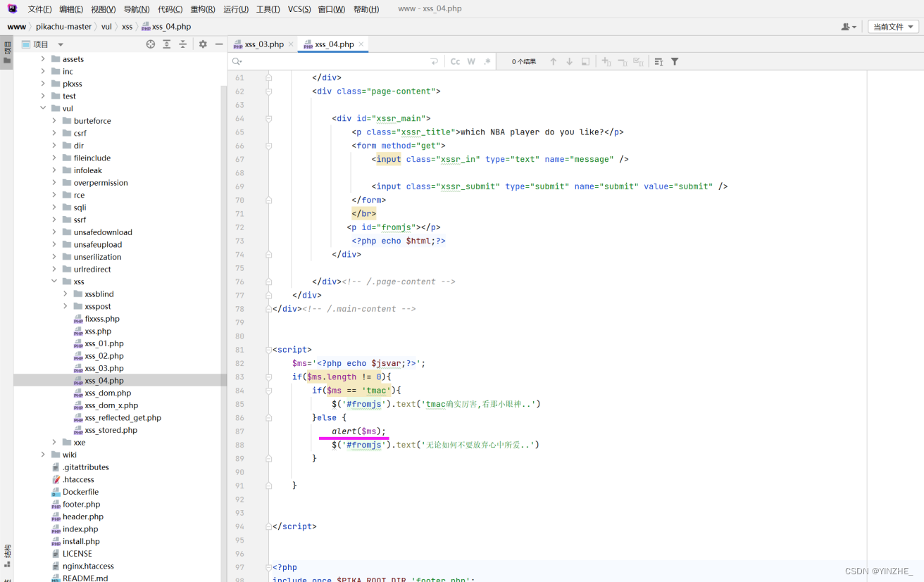Select index.php in project tree
The height and width of the screenshot is (582, 924).
80,529
